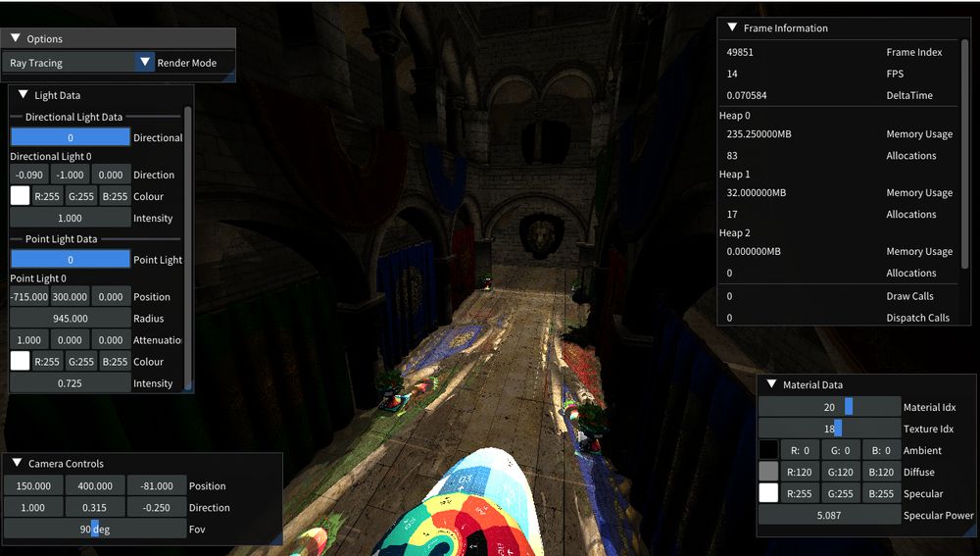This screenshot has width=980, height=556.
Task: Click the Dispatch Calls label
Action: click(917, 318)
